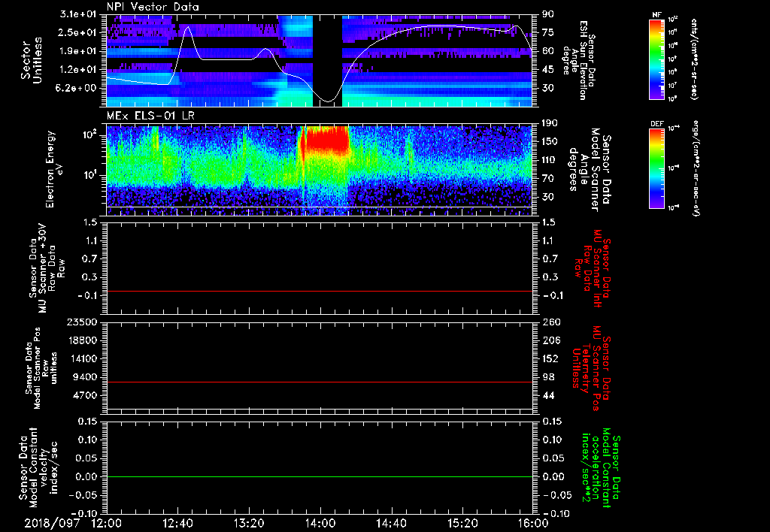Click the DEF color bar legend
Image resolution: width=770 pixels, height=532 pixels.
657,168
